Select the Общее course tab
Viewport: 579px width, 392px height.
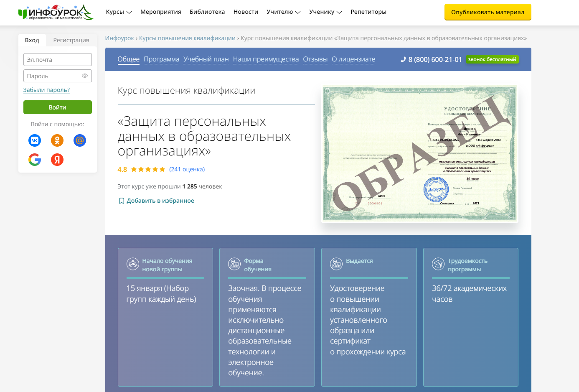129,59
